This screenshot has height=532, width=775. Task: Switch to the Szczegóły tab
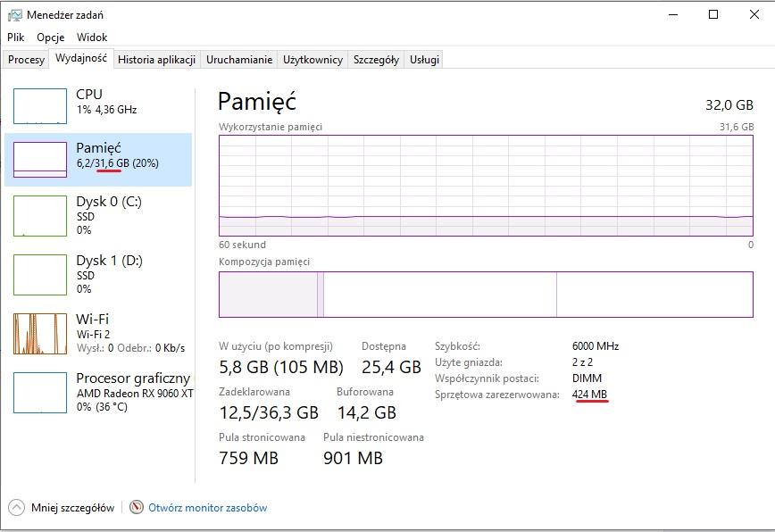coord(376,60)
